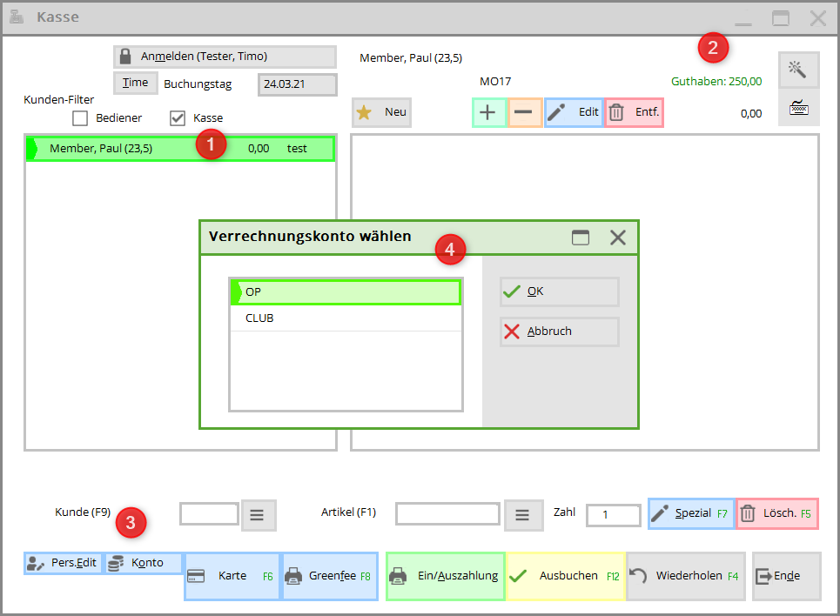Uncheck the Kasse checkbox
The width and height of the screenshot is (840, 616).
pyautogui.click(x=178, y=117)
